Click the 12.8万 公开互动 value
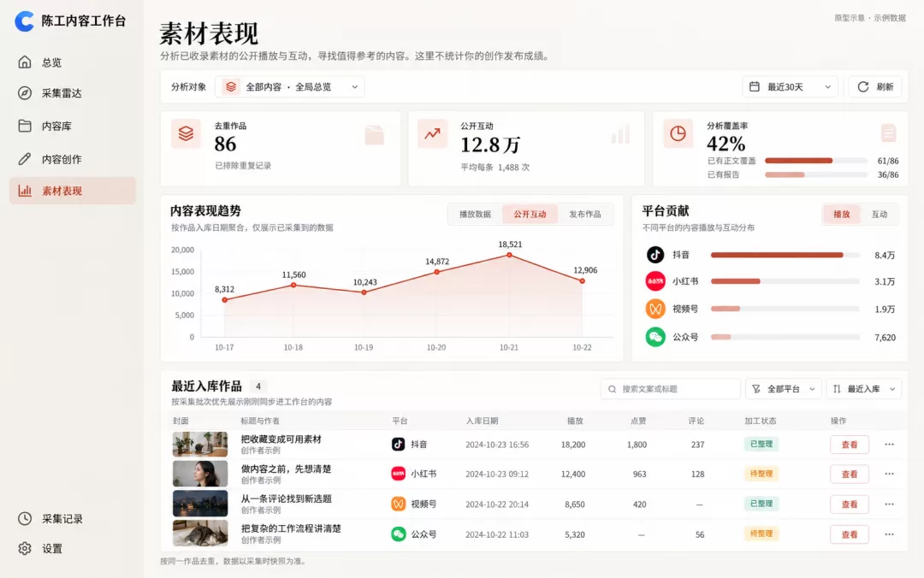 coord(490,144)
